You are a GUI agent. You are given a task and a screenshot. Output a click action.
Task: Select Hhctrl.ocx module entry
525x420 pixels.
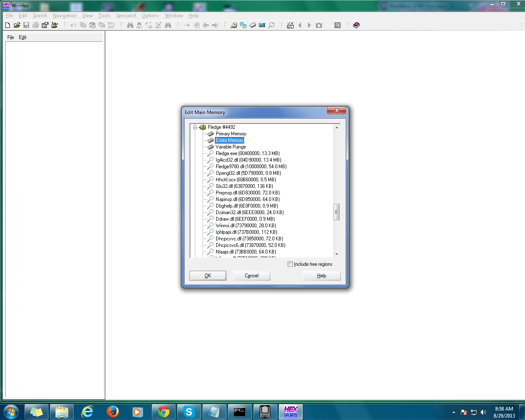246,180
